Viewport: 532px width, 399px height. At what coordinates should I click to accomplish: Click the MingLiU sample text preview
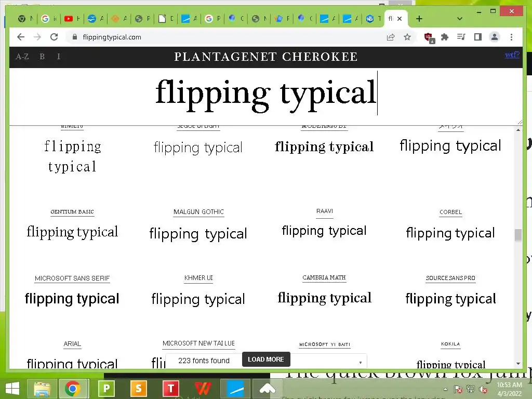pyautogui.click(x=72, y=156)
